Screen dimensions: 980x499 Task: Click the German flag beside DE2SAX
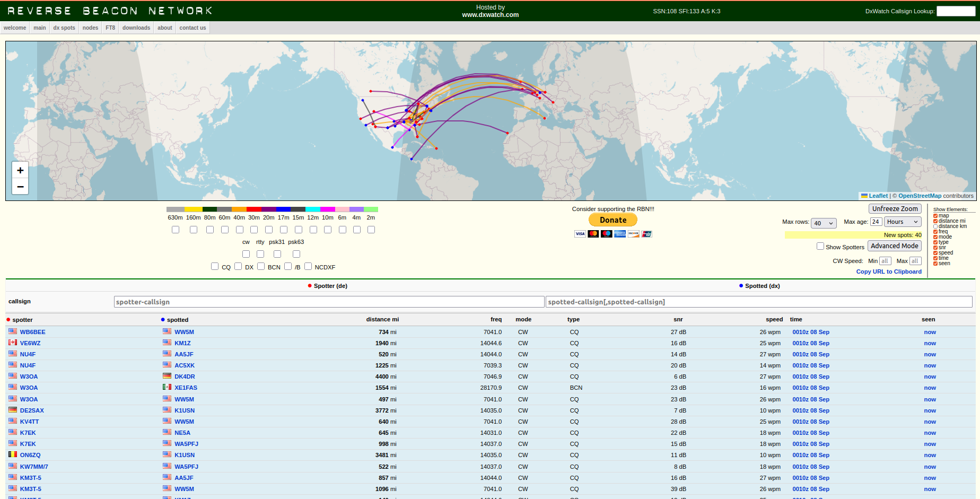click(13, 410)
